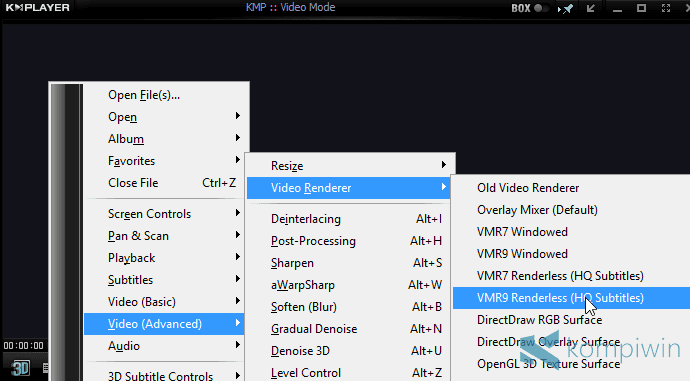Select DirectDraw RGB Surface renderer
The height and width of the screenshot is (381, 690).
(x=571, y=320)
